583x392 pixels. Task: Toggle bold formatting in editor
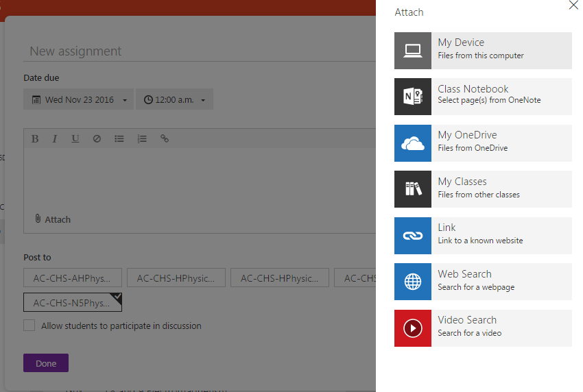[x=35, y=138]
